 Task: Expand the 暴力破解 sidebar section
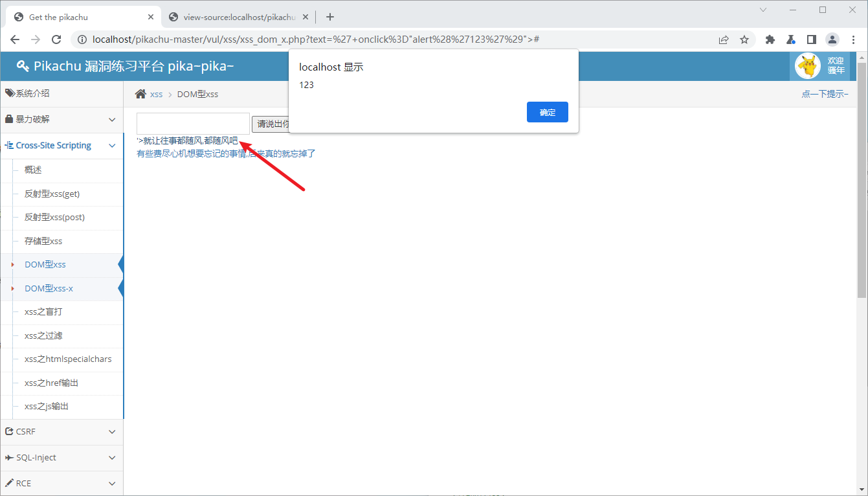pyautogui.click(x=61, y=120)
